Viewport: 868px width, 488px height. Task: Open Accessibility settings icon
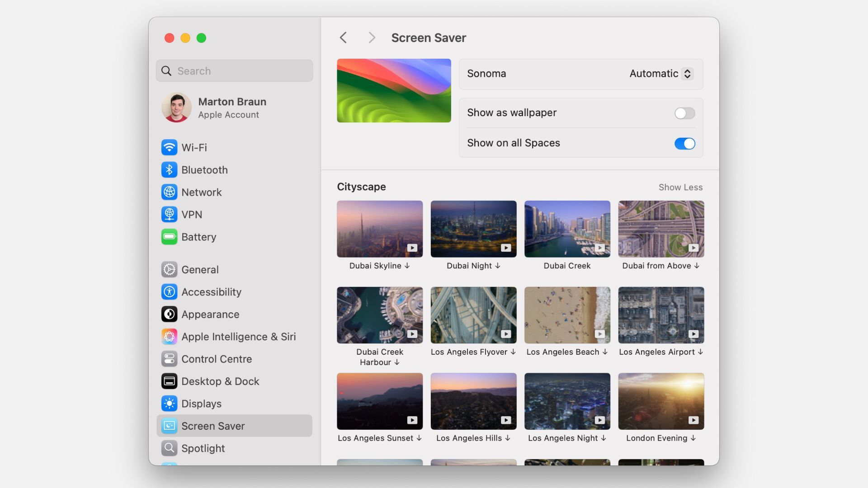[169, 292]
